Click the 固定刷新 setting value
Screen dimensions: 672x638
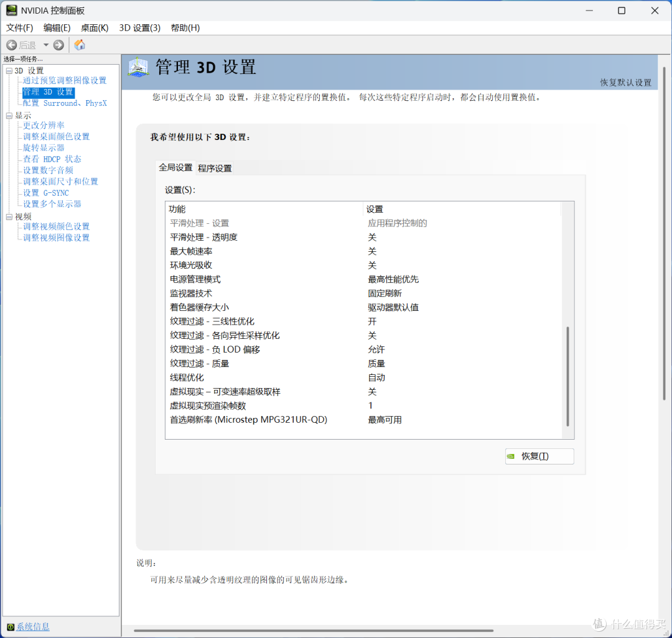point(385,294)
